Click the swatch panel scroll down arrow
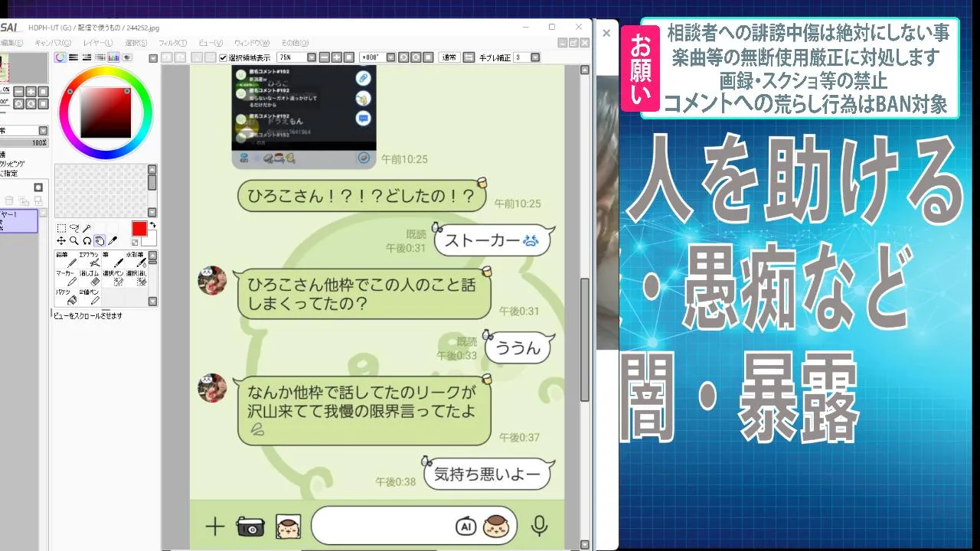This screenshot has height=551, width=980. 152,212
